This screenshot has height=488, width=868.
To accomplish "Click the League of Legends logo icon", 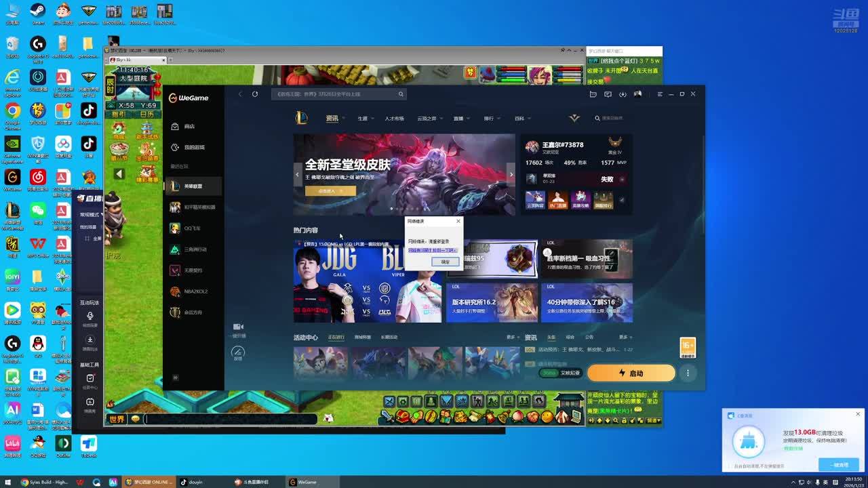I will pyautogui.click(x=302, y=119).
